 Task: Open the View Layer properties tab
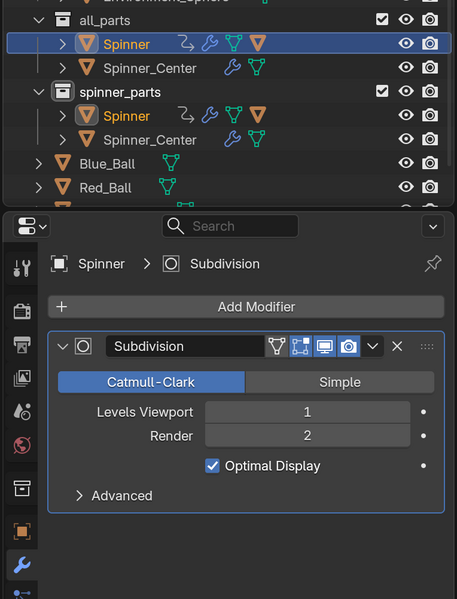tap(22, 378)
